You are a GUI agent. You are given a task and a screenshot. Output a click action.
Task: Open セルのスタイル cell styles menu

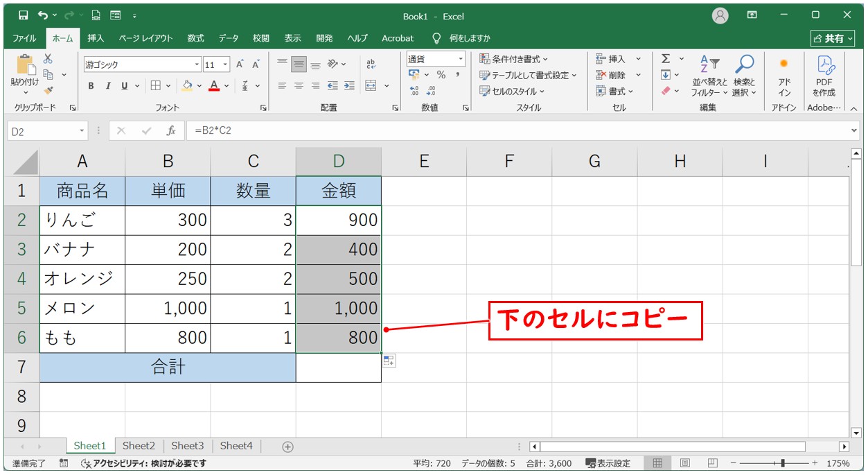(512, 91)
